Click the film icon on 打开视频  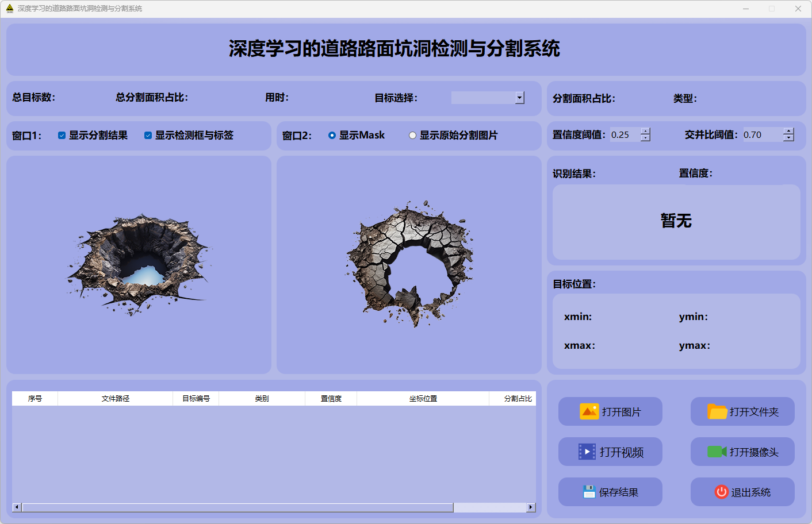coord(587,452)
